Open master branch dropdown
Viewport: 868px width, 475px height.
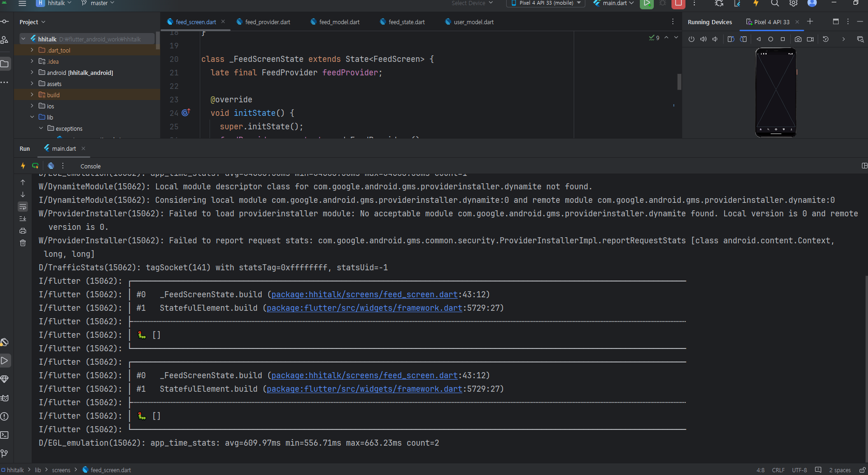pos(98,3)
